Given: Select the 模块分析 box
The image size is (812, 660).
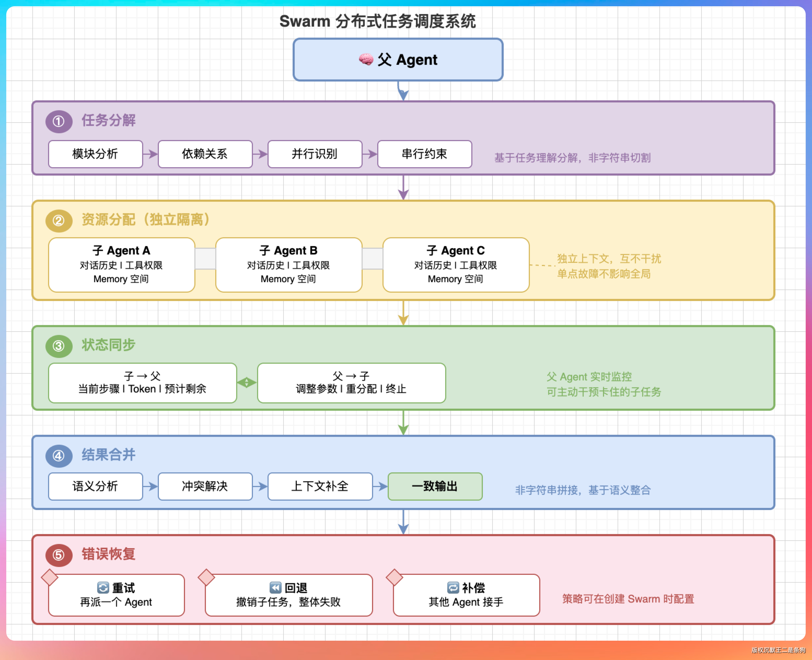Looking at the screenshot, I should [x=95, y=154].
